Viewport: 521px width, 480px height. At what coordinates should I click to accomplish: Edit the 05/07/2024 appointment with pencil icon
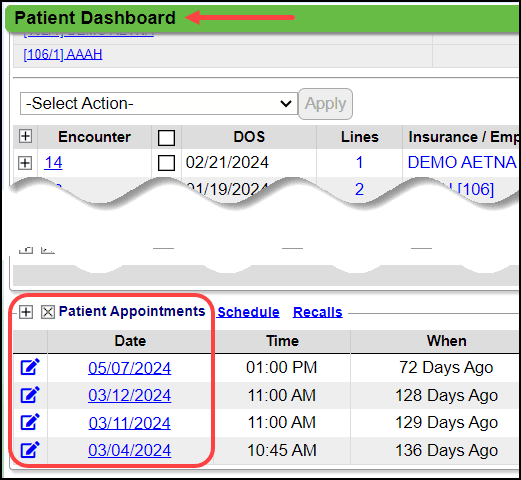pyautogui.click(x=30, y=367)
